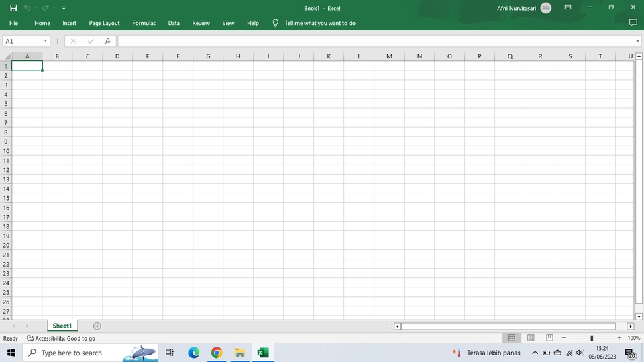The width and height of the screenshot is (644, 362).
Task: Click the previous sheet navigation arrow
Action: coord(14,326)
